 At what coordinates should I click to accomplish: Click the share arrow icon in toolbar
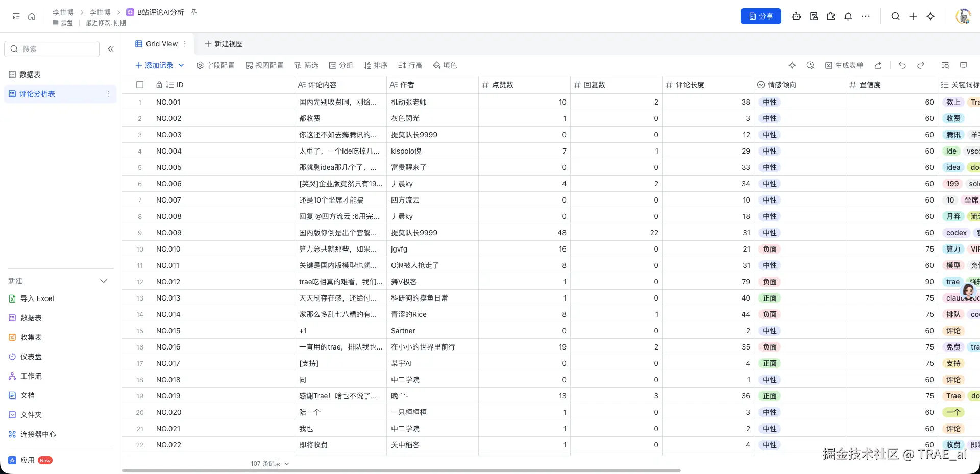[x=878, y=65]
